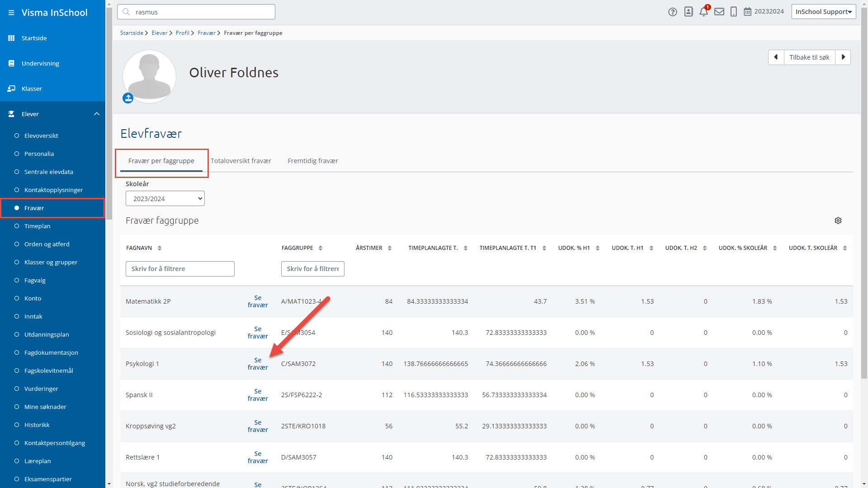The height and width of the screenshot is (488, 868).
Task: Click Profil breadcrumb link
Action: pyautogui.click(x=183, y=33)
